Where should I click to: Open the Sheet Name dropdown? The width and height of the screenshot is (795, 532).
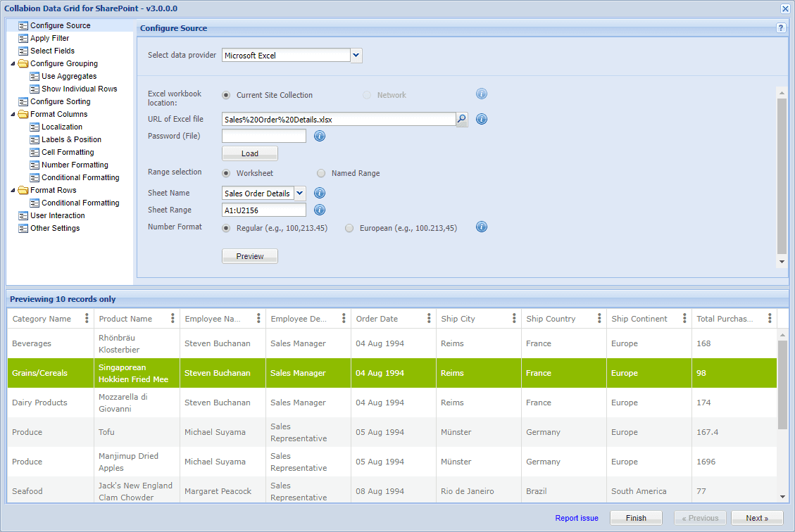[x=300, y=193]
